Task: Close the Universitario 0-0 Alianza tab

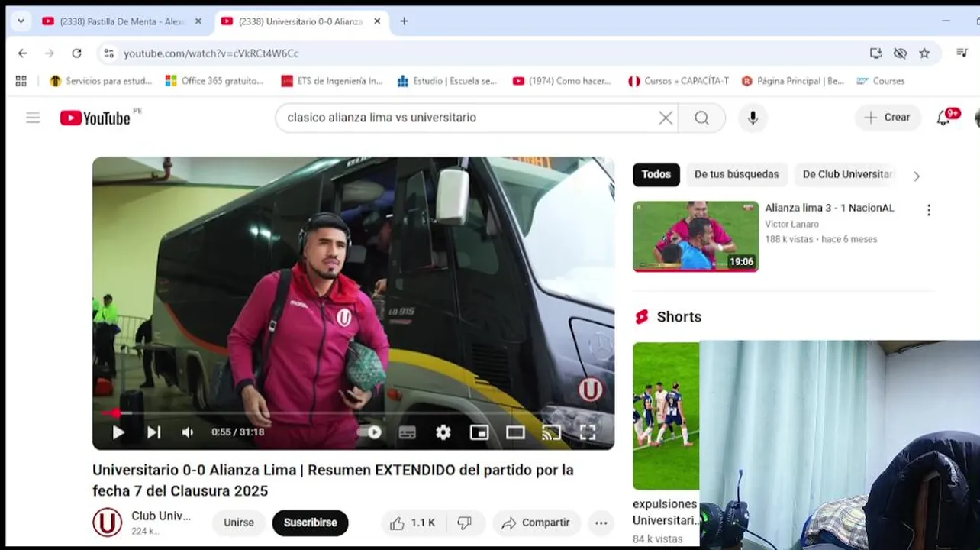Action: point(377,21)
